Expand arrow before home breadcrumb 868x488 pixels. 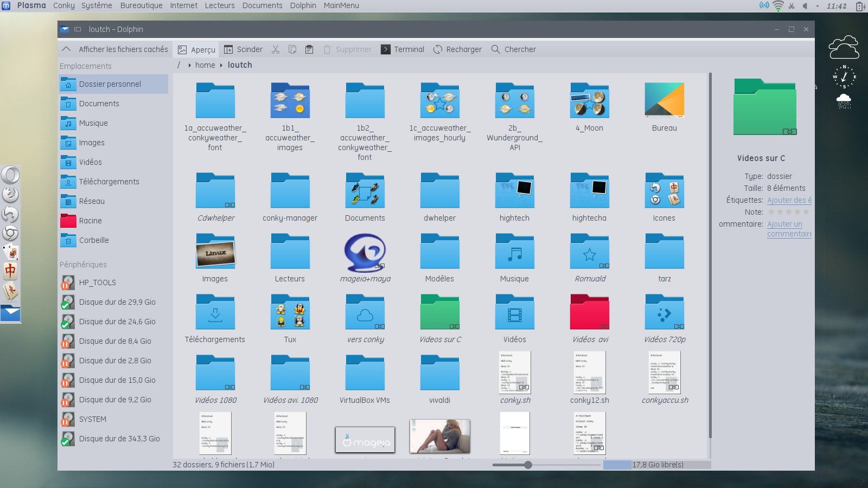[189, 65]
